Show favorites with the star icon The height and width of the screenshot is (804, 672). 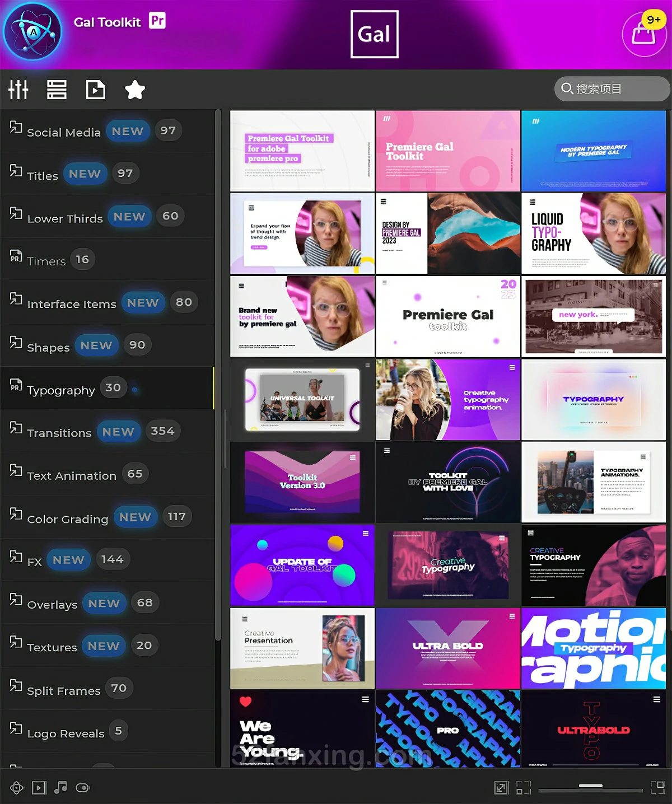(x=135, y=90)
